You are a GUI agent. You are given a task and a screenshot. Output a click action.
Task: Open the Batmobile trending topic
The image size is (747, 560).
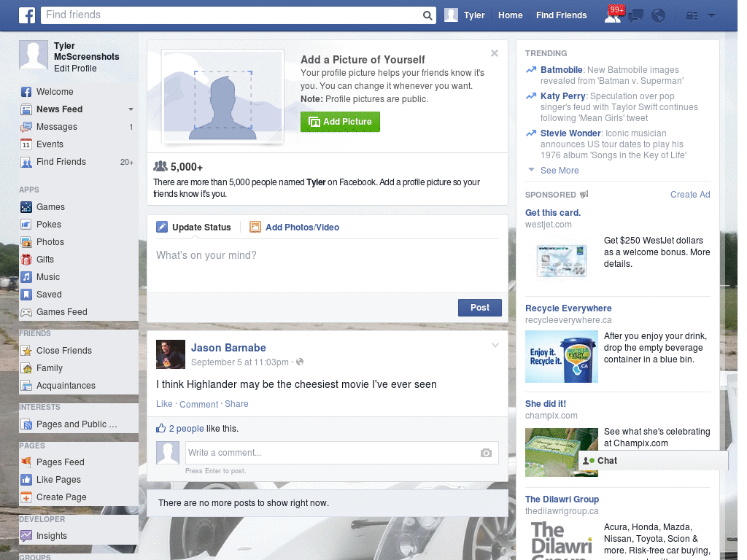pyautogui.click(x=561, y=70)
